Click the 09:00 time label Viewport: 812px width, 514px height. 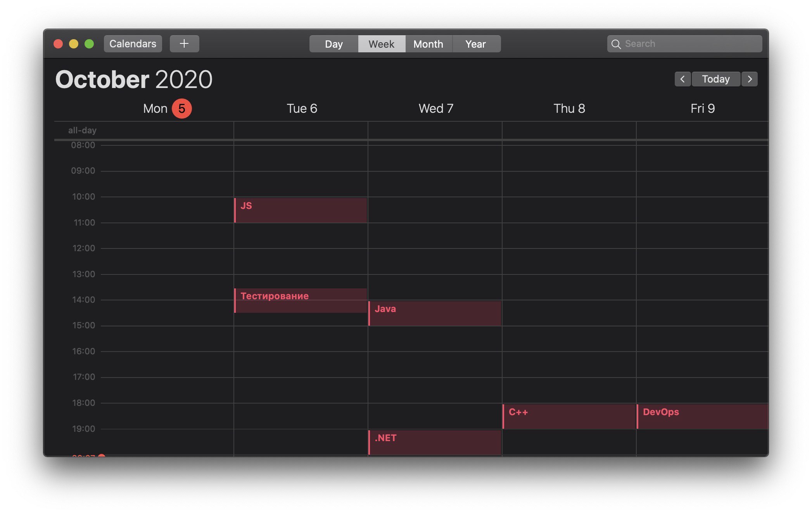point(83,171)
